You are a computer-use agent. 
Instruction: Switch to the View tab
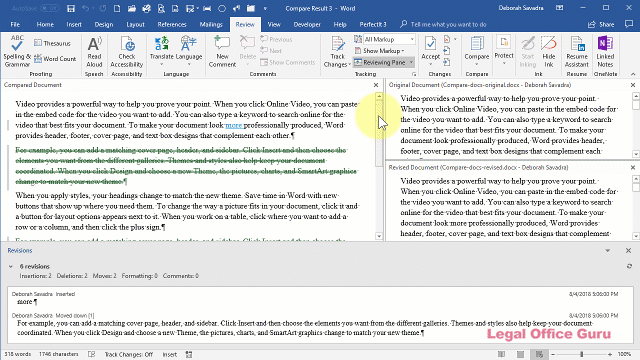[274, 24]
